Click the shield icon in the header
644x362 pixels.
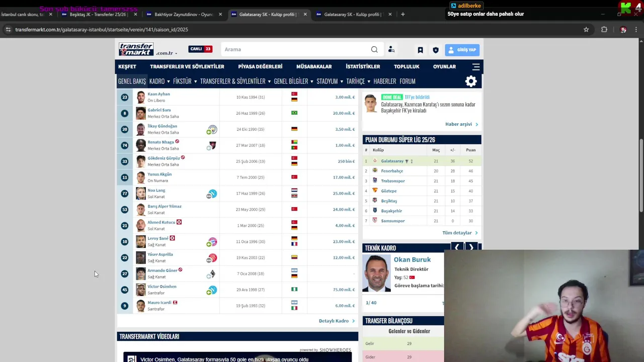point(436,50)
